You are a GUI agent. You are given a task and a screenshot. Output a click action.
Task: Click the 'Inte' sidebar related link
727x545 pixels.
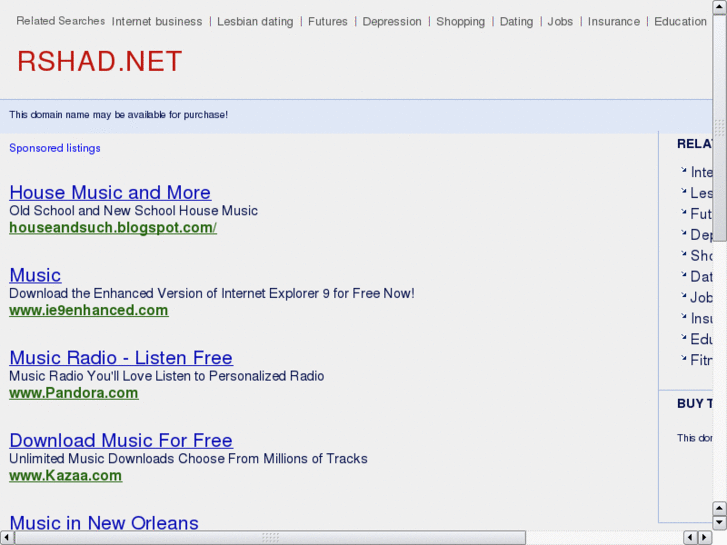[x=701, y=172]
